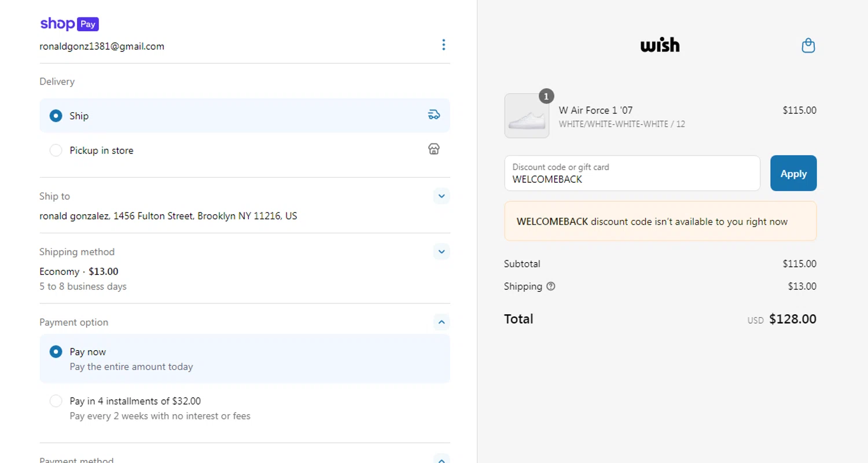Select the Ship delivery radio button
This screenshot has height=463, width=868.
56,116
